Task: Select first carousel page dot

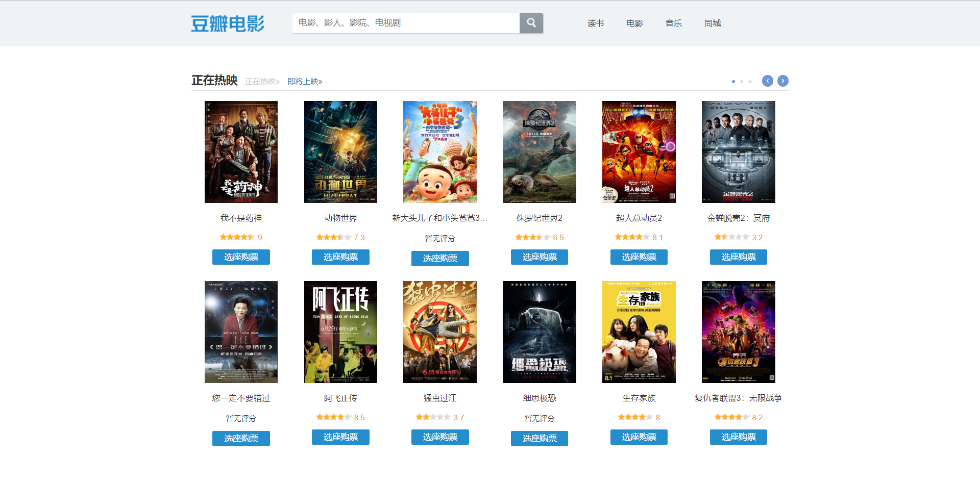Action: 733,82
